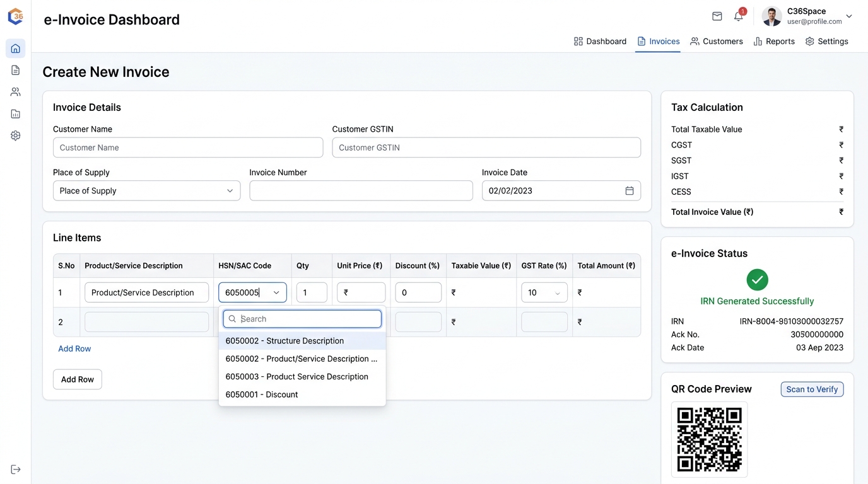
Task: Click the Customer Name input field
Action: click(188, 147)
